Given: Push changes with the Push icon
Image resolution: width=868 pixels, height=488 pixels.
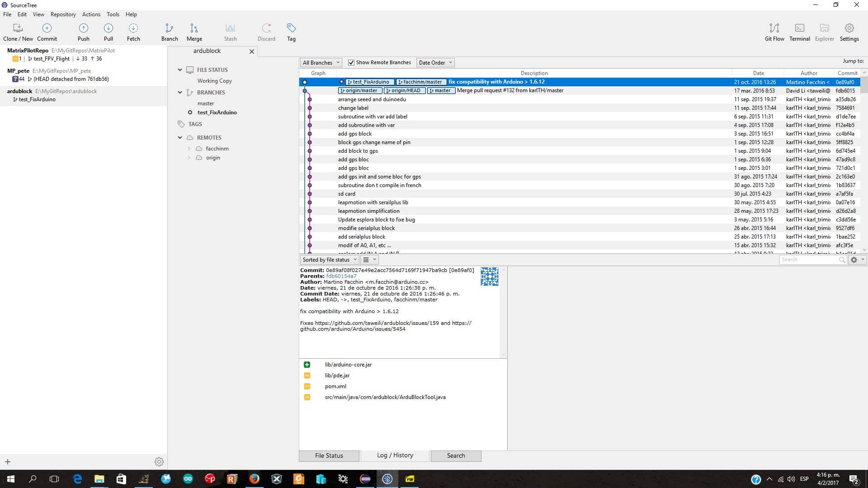Looking at the screenshot, I should pos(84,32).
